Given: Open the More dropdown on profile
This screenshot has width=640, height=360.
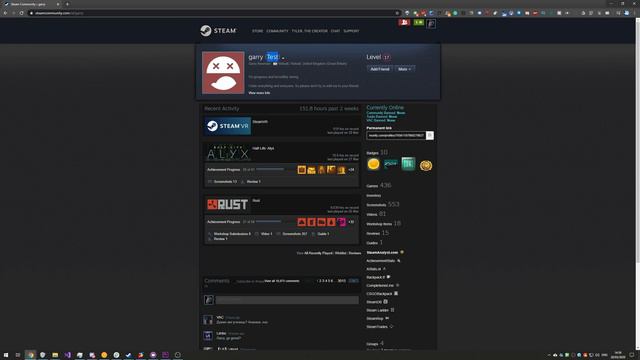Looking at the screenshot, I should pyautogui.click(x=404, y=69).
